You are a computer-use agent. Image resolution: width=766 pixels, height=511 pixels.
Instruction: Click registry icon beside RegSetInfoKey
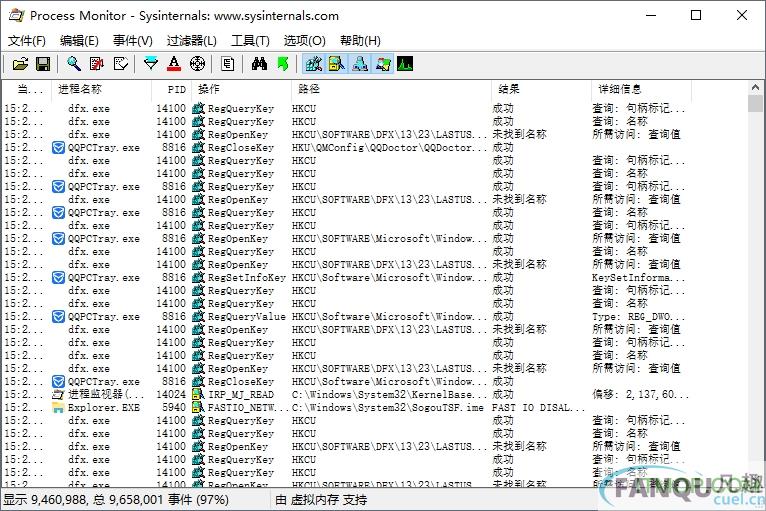click(198, 277)
